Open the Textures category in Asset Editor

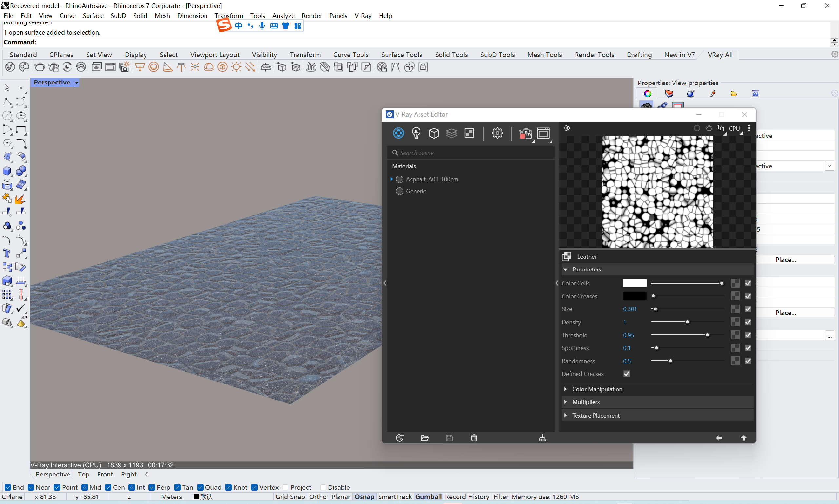pyautogui.click(x=469, y=133)
